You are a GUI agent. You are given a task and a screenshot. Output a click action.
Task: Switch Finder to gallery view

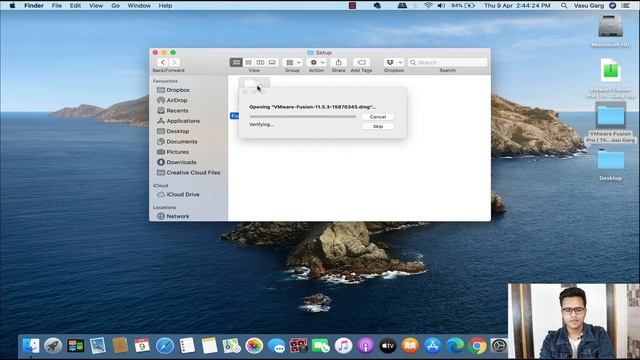pos(272,62)
